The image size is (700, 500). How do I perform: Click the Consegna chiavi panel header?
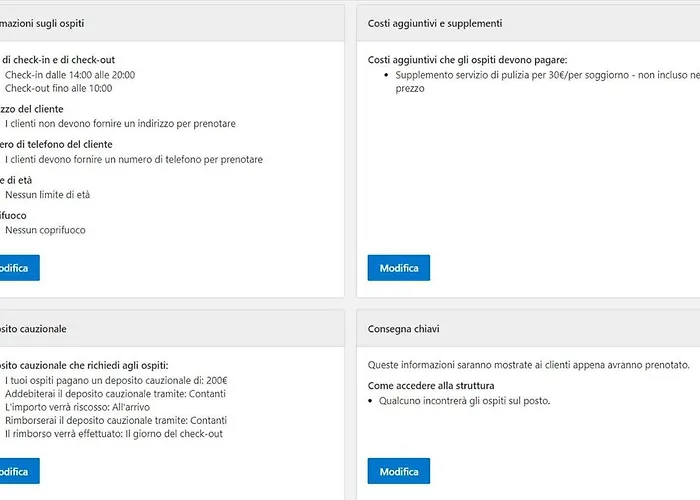[403, 328]
